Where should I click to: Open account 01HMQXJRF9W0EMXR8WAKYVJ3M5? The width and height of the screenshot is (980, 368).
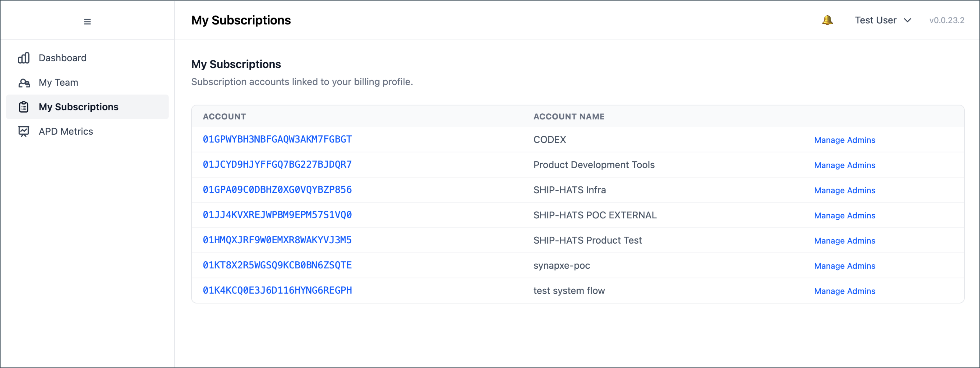pos(277,240)
